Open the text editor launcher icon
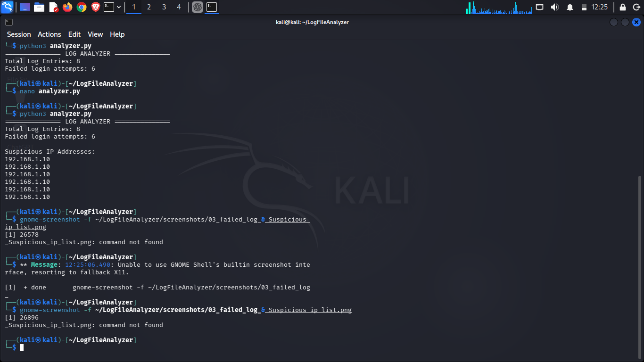Screen dimensions: 644x362 tap(53, 7)
